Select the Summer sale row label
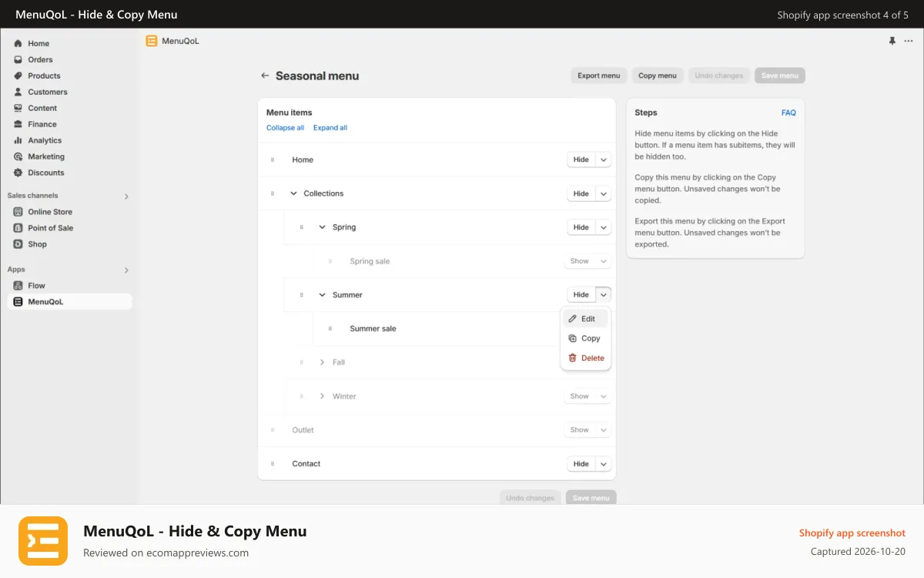 373,329
